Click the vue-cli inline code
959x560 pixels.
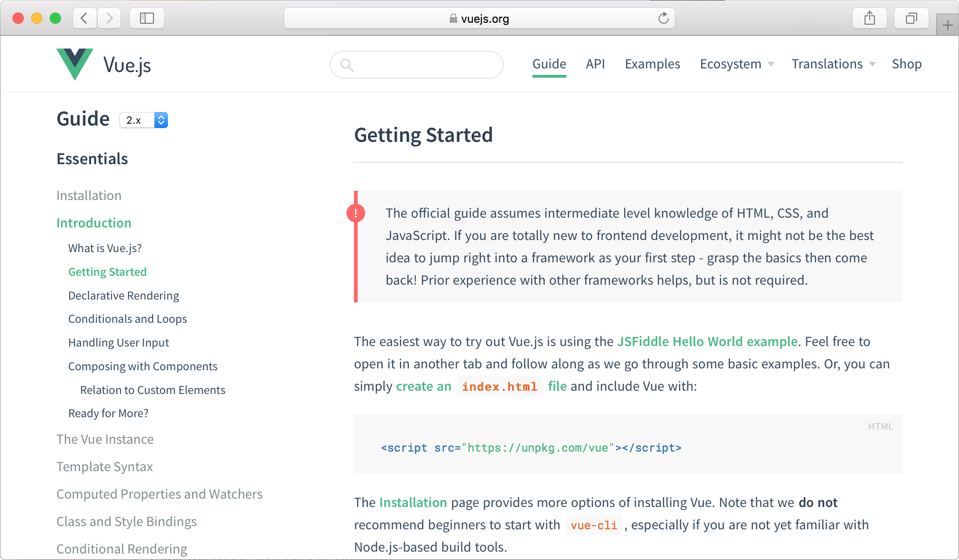click(x=594, y=525)
